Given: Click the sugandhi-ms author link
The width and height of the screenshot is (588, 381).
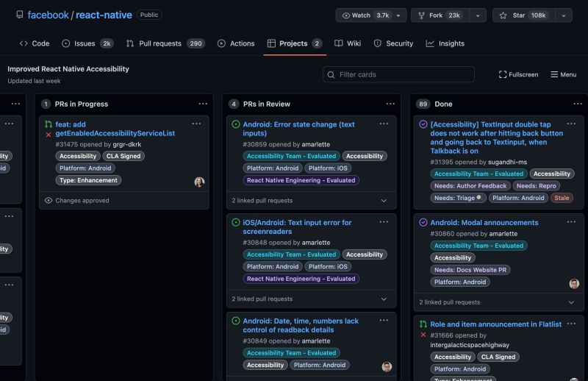Looking at the screenshot, I should click(x=507, y=162).
